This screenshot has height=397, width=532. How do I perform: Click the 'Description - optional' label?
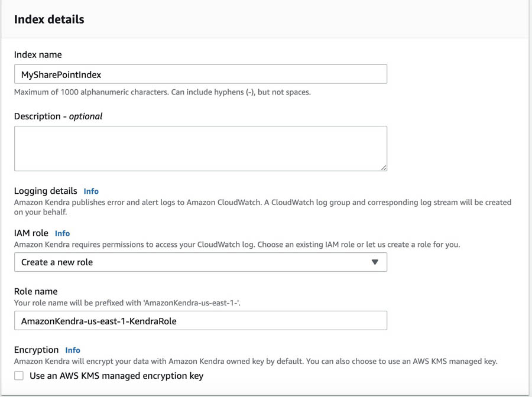(58, 116)
